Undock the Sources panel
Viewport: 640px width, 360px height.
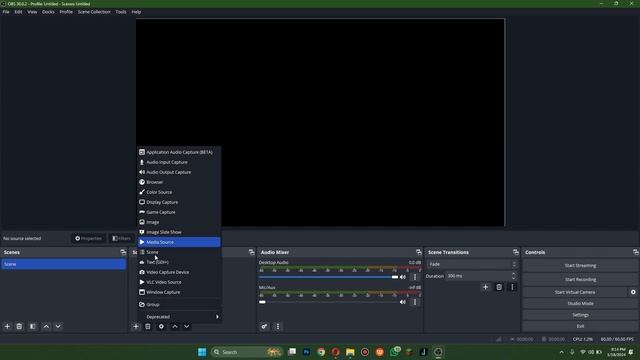tap(251, 252)
